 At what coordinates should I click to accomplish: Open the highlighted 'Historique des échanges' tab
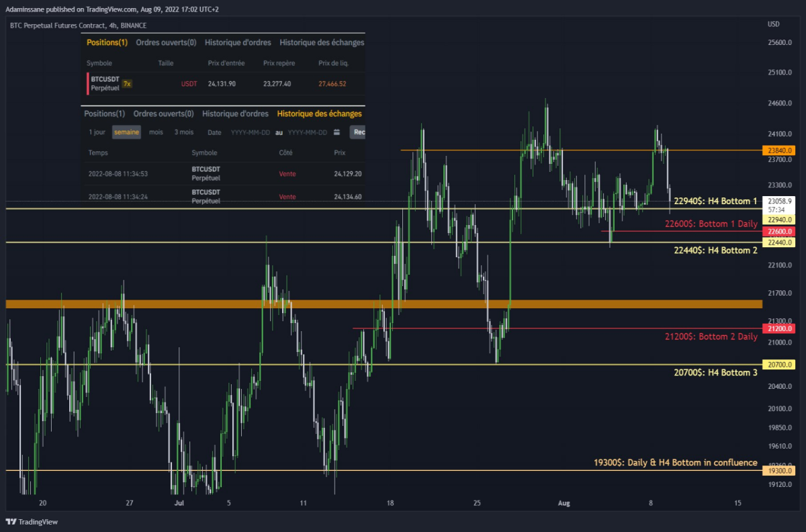(319, 114)
